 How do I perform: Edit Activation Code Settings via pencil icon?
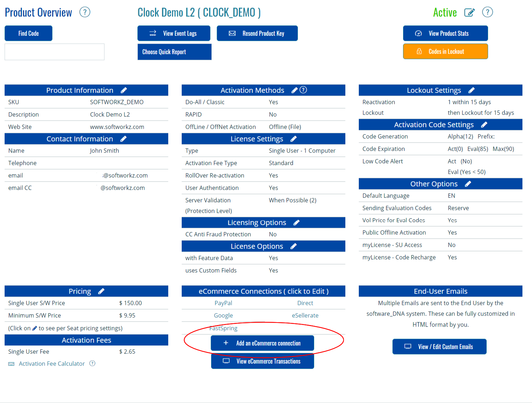coord(484,125)
